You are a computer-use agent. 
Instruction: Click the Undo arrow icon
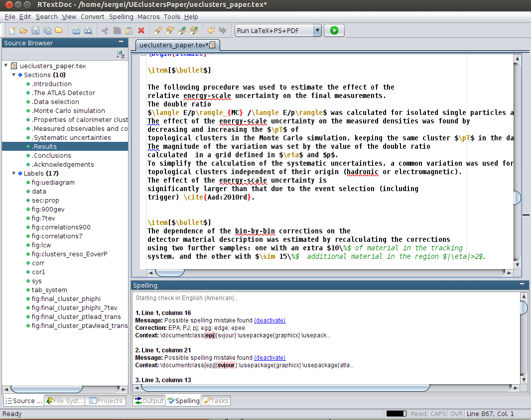tap(211, 30)
